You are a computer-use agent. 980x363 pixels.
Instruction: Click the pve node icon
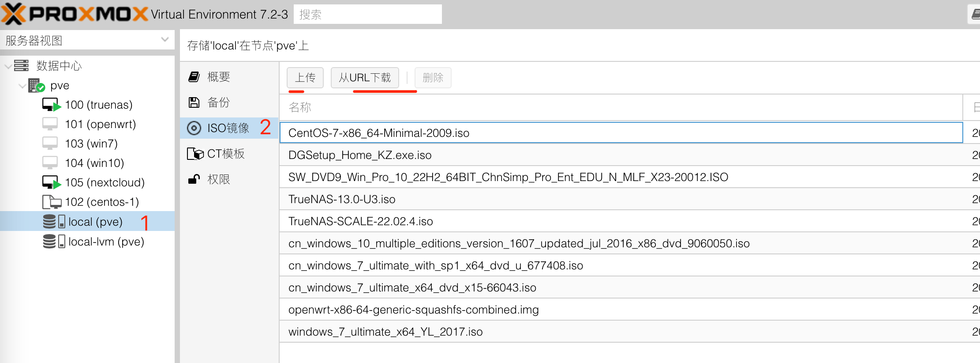tap(36, 85)
